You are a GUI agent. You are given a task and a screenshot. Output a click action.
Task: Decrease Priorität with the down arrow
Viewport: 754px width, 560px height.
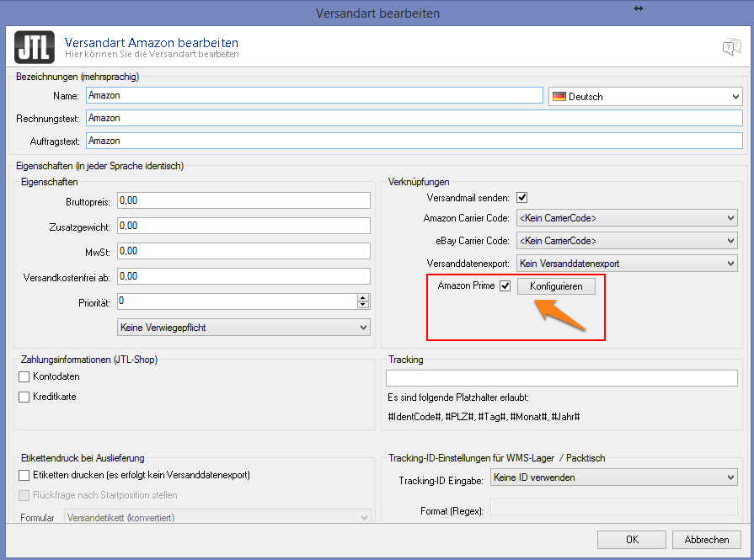[x=363, y=305]
